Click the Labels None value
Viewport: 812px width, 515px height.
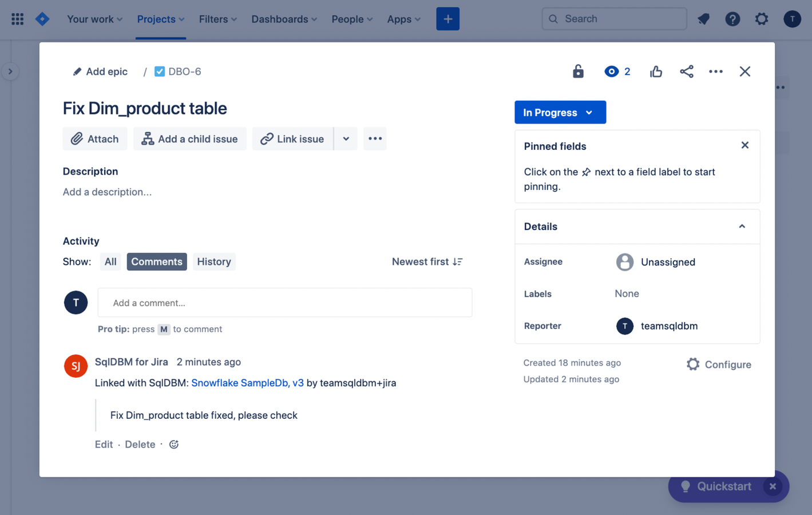(x=627, y=294)
